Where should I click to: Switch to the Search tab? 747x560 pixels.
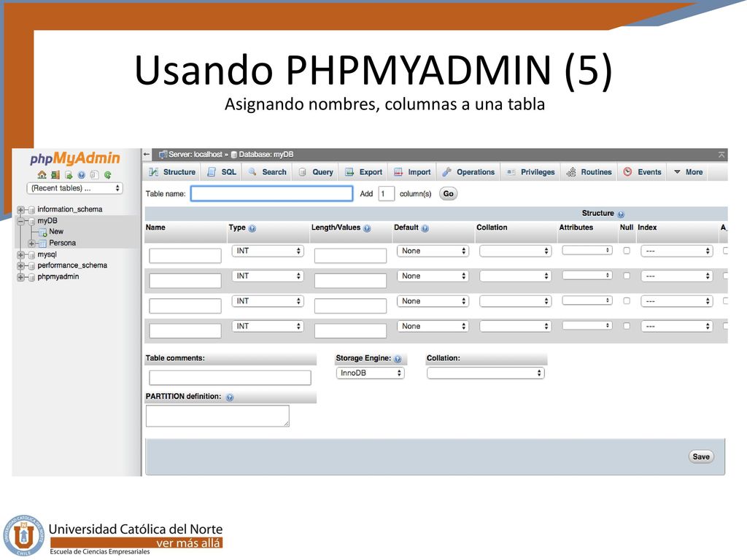tap(267, 172)
